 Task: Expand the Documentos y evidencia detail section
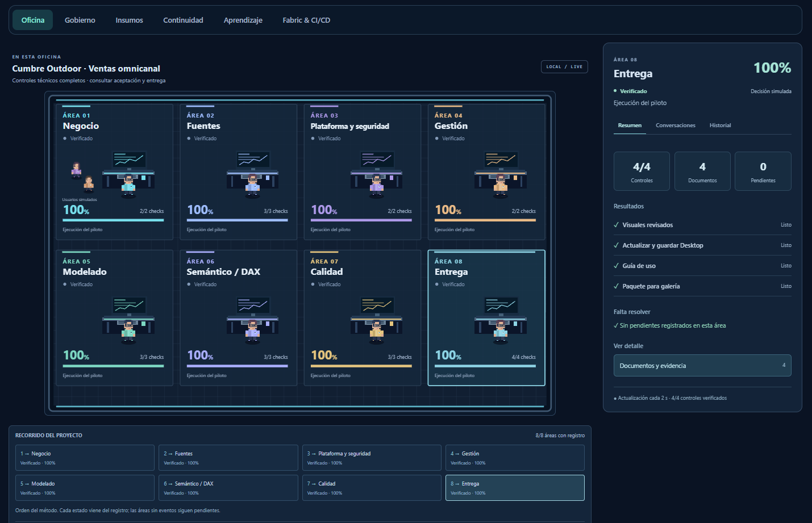pyautogui.click(x=702, y=366)
